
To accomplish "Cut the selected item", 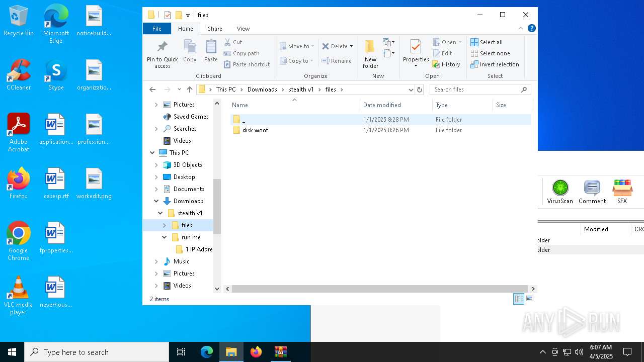I will 233,42.
